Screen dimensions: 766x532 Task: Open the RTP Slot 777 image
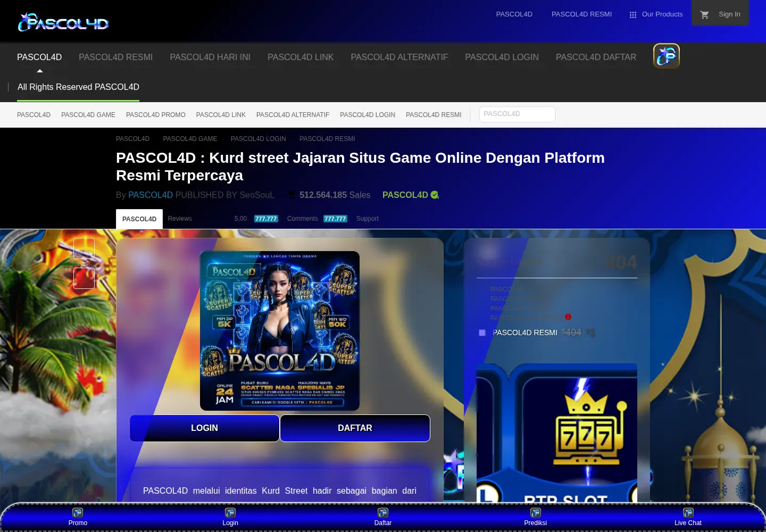click(x=557, y=434)
